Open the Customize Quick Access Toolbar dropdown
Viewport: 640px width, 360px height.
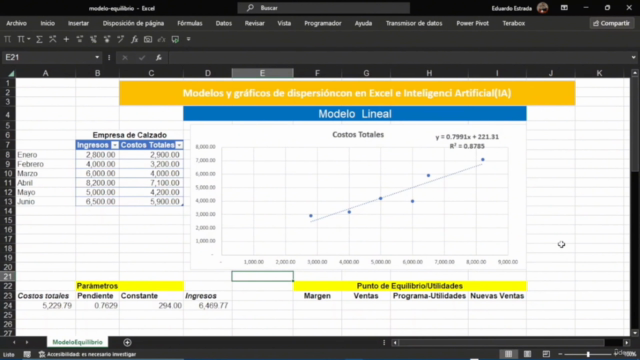[189, 39]
